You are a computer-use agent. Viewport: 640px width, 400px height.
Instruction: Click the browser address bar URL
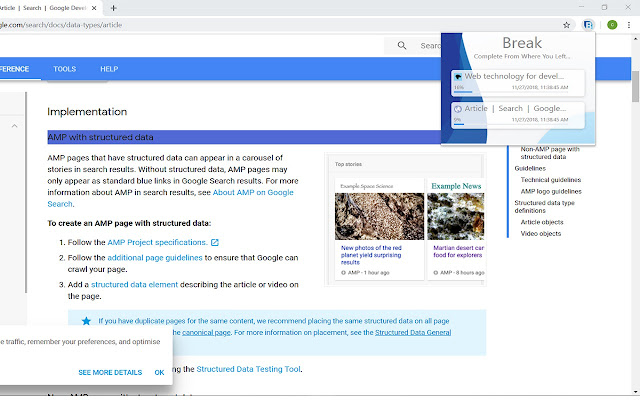point(61,25)
